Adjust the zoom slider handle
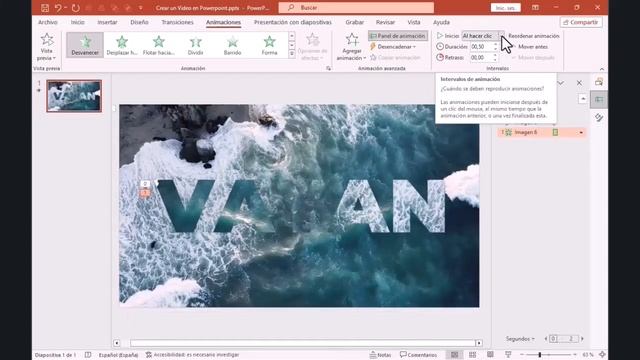 [540, 355]
